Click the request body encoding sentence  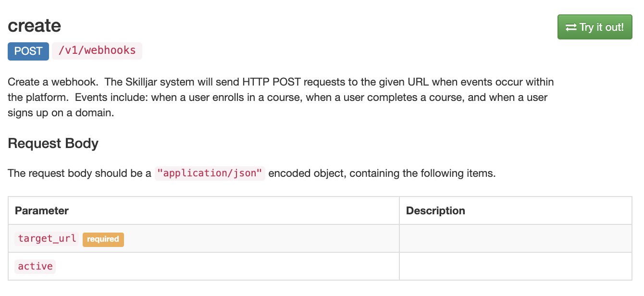251,173
